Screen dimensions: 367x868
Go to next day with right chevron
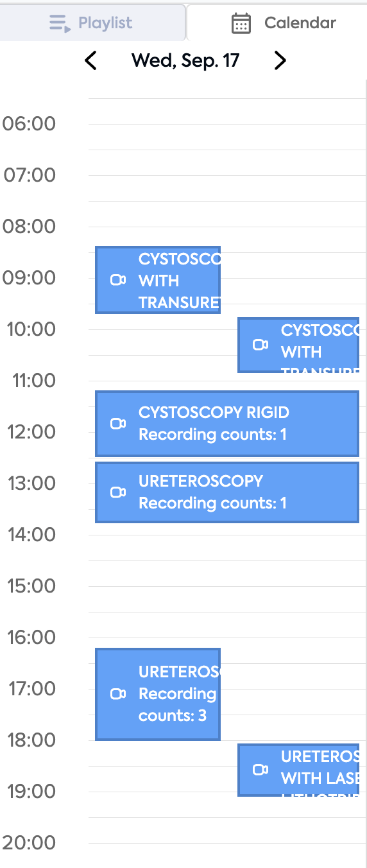[280, 60]
